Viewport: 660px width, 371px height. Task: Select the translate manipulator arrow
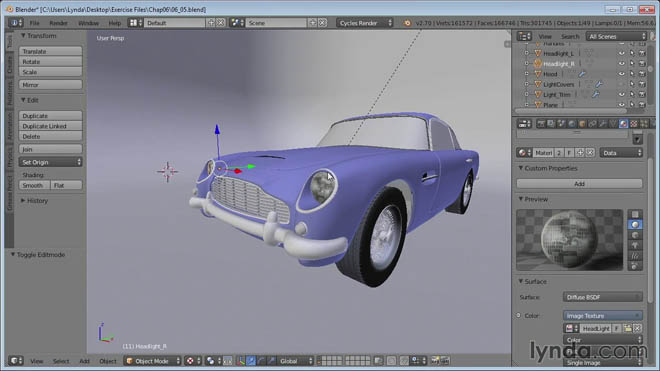point(251,361)
